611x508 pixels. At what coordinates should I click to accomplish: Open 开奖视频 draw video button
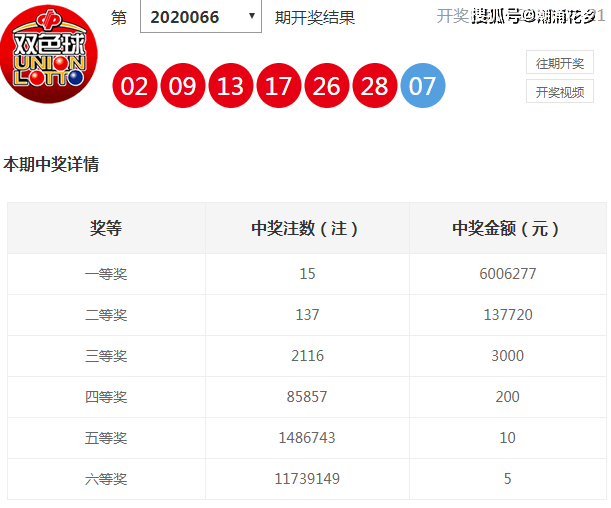(x=560, y=92)
